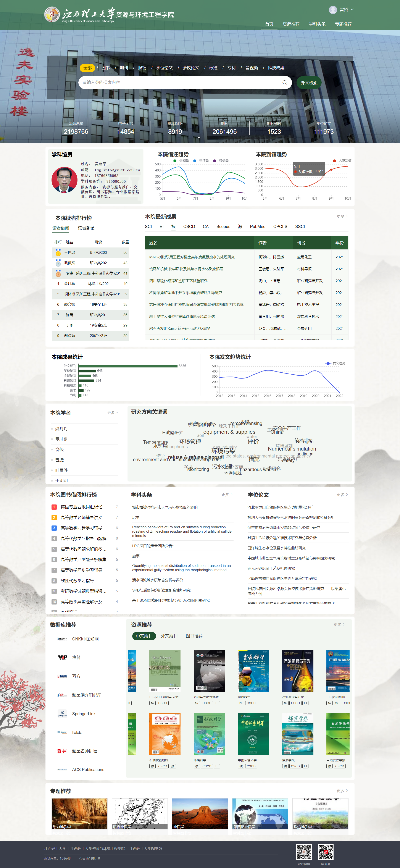This screenshot has width=400, height=868.
Task: Toggle the 归还量 legend series
Action: click(200, 161)
